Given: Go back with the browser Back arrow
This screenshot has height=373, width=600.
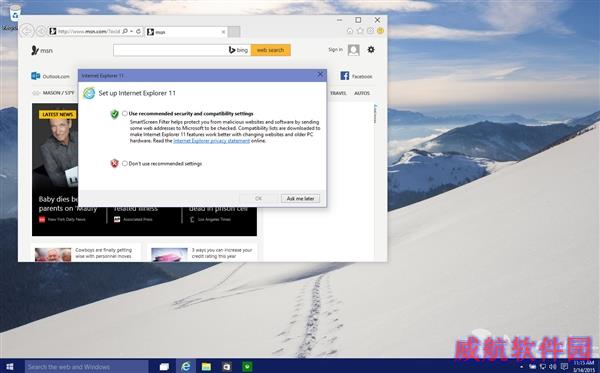Looking at the screenshot, I should point(27,31).
